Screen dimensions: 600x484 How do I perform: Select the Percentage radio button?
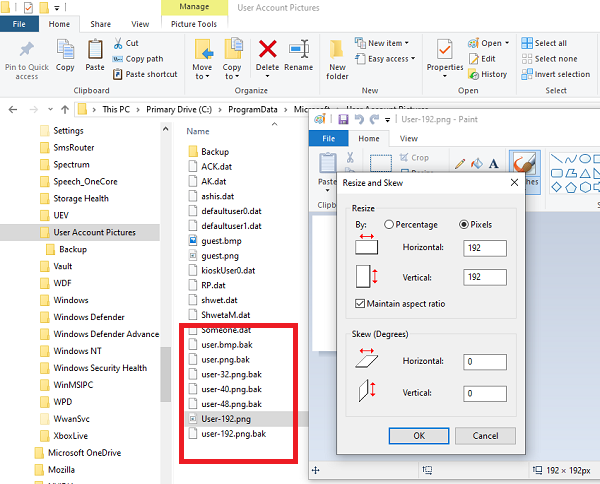pyautogui.click(x=389, y=225)
